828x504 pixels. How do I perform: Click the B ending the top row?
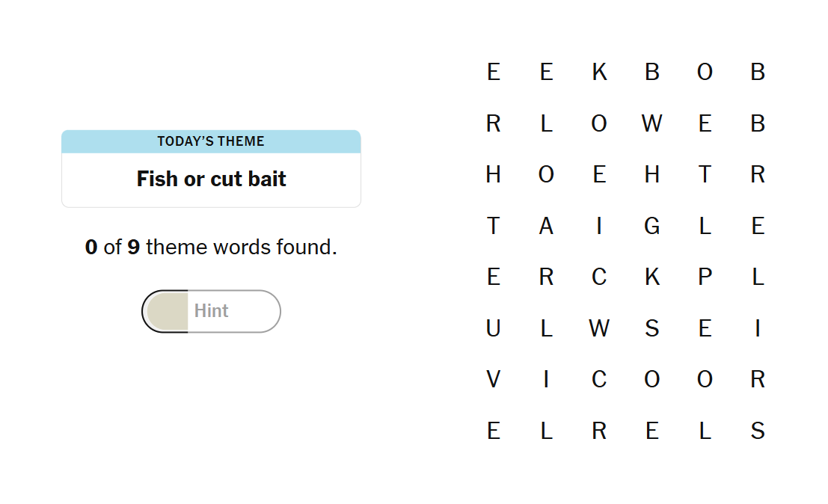(x=758, y=72)
